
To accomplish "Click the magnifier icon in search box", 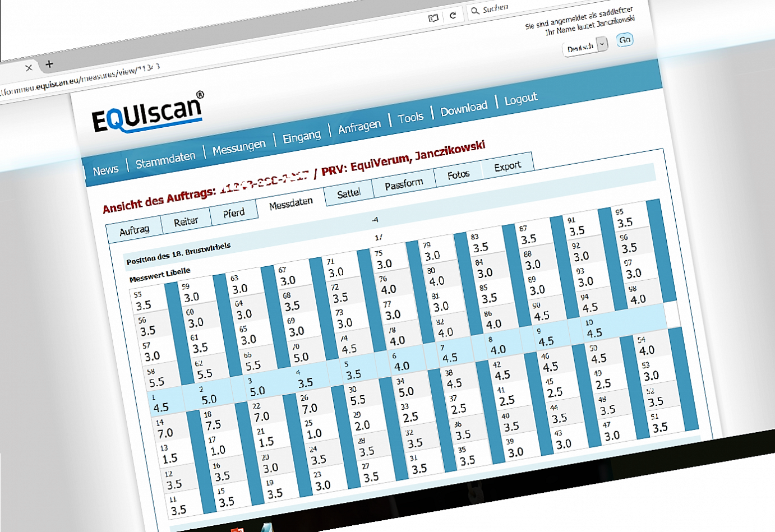I will pos(475,11).
